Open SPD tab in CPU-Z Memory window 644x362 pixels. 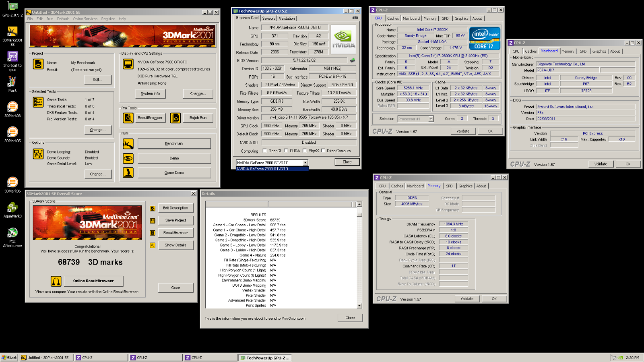(x=449, y=186)
